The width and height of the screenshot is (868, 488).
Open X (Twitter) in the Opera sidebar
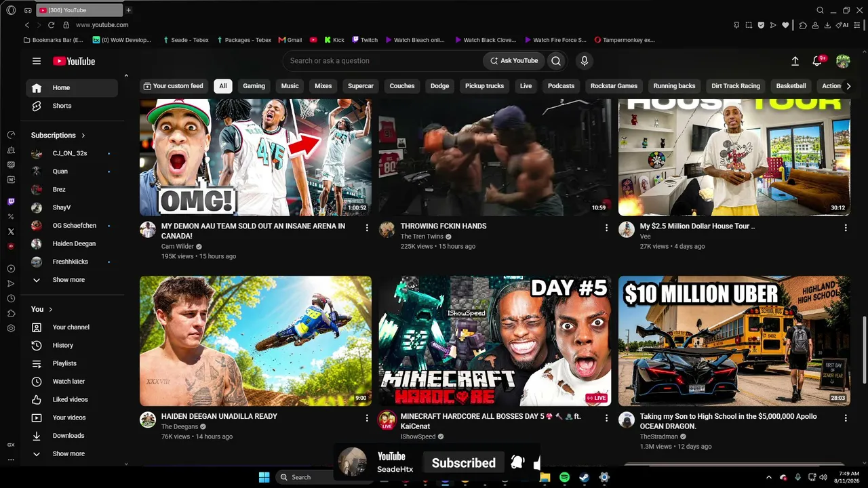point(11,231)
